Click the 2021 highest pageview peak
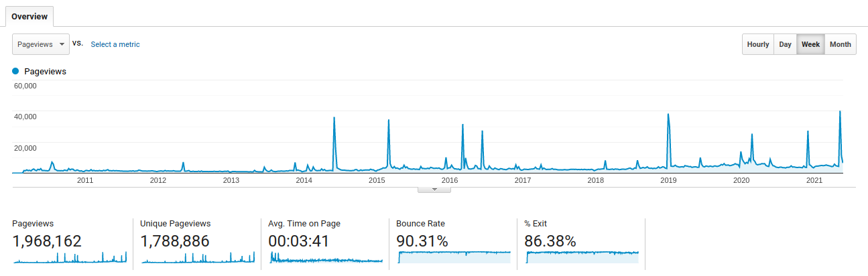Image resolution: width=868 pixels, height=276 pixels. click(840, 111)
